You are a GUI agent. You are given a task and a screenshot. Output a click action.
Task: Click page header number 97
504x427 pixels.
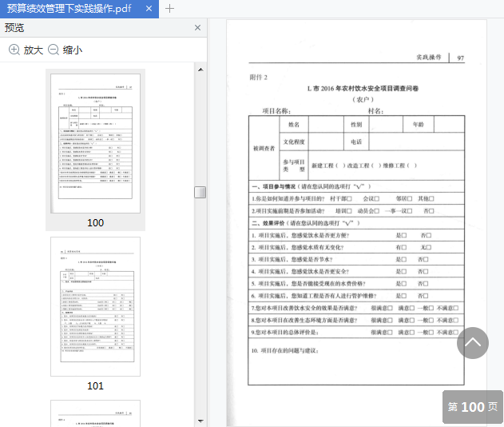point(461,58)
